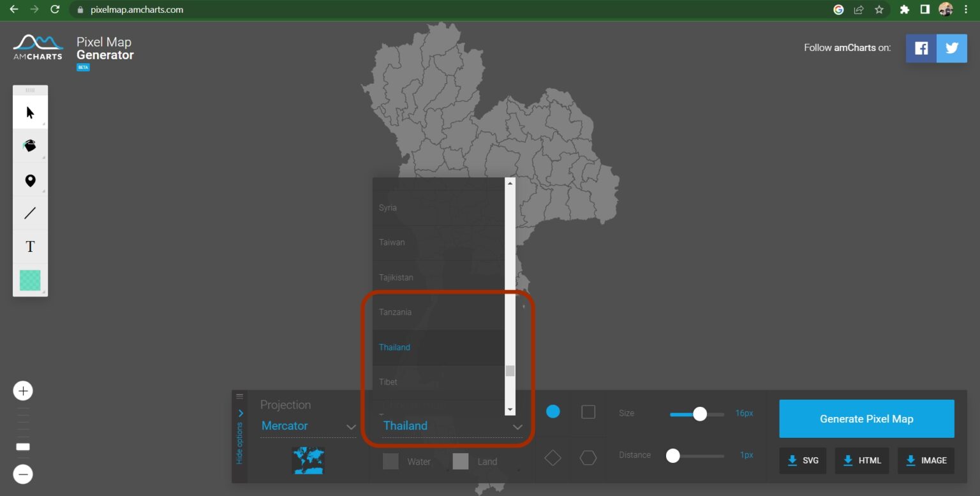The width and height of the screenshot is (980, 496).
Task: Select the text tool
Action: pos(29,247)
